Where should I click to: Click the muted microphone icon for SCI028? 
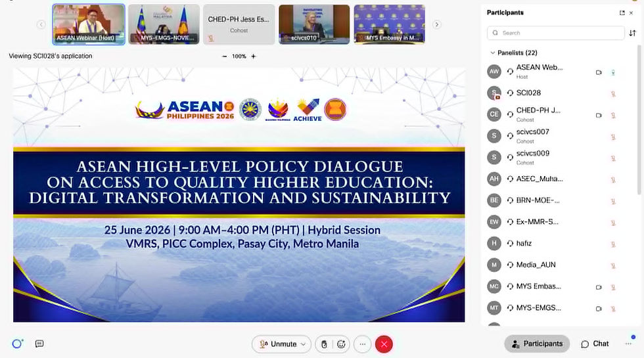[x=612, y=93]
